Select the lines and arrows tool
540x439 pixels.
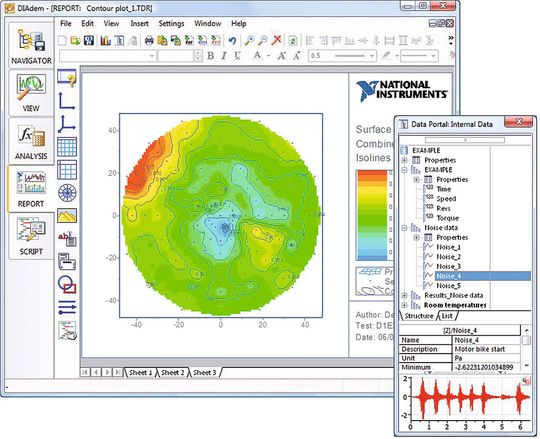pos(67,307)
